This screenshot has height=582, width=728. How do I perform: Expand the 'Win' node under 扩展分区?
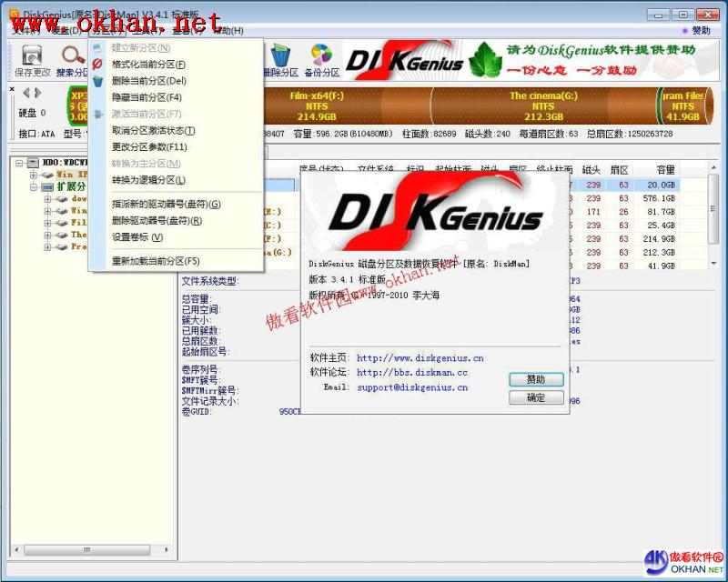[47, 211]
